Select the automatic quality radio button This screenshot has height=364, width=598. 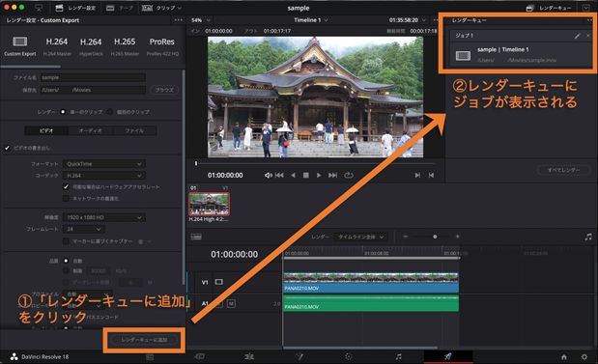pyautogui.click(x=66, y=261)
